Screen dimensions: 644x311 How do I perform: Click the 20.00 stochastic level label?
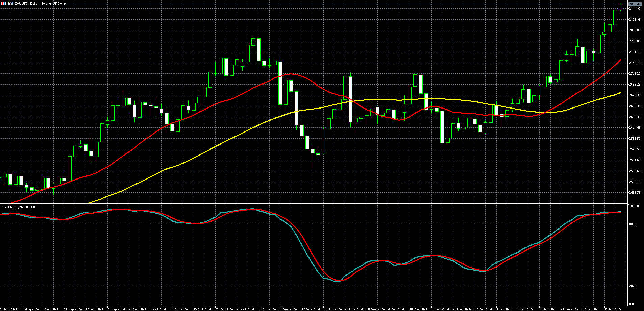tap(634, 286)
